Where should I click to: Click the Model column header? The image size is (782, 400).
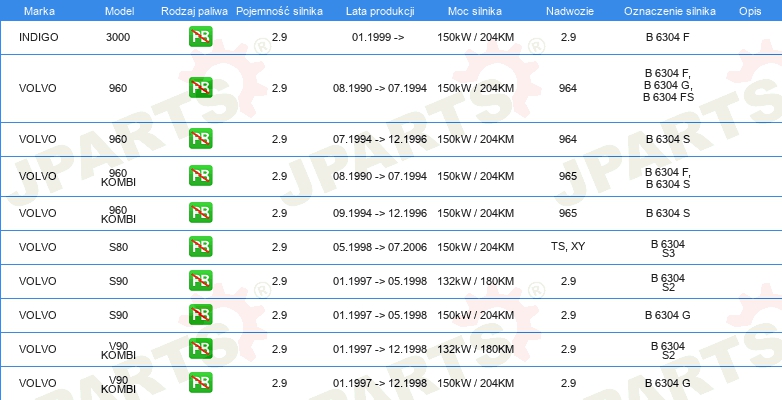(119, 11)
